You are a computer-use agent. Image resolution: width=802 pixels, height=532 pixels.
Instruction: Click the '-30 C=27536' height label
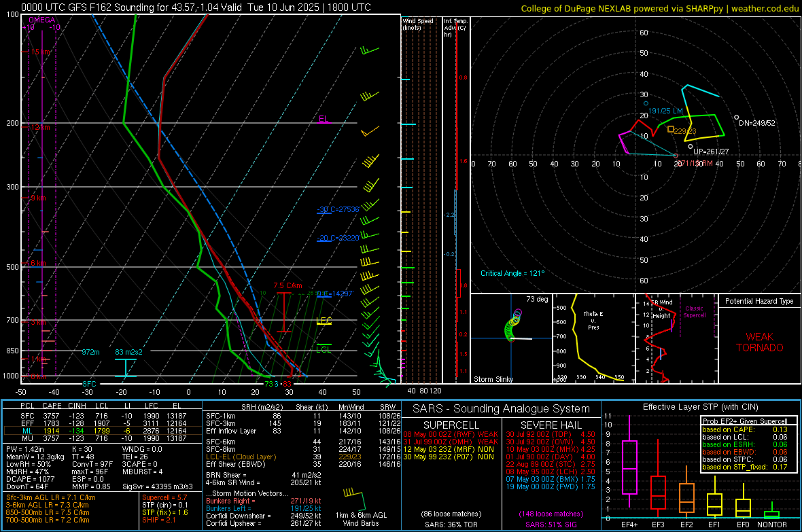pos(338,209)
